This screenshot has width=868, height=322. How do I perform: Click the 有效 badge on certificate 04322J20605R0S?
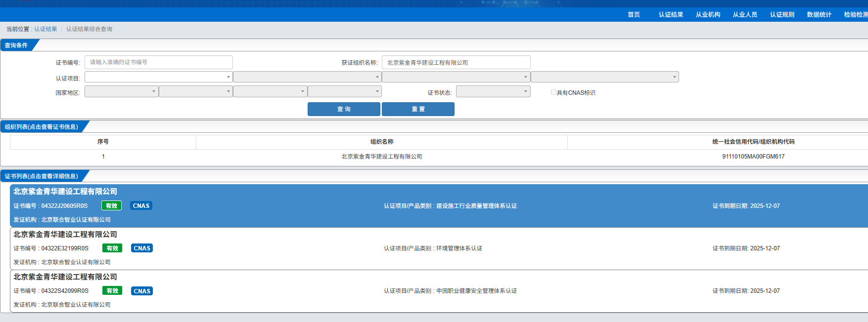pos(111,206)
